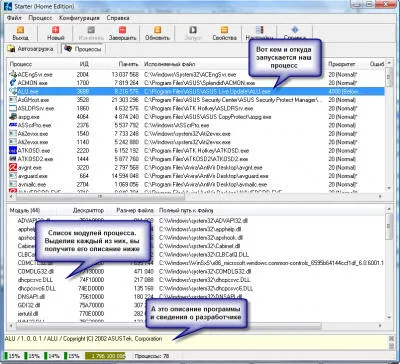Click the Завершить (Terminate) toolbar icon

click(122, 30)
